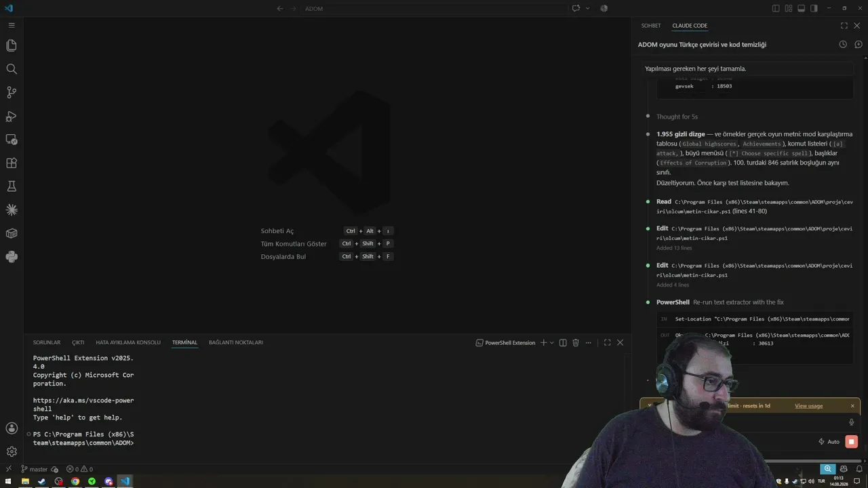This screenshot has height=488, width=868.
Task: Open the Testing flask view
Action: click(x=12, y=186)
